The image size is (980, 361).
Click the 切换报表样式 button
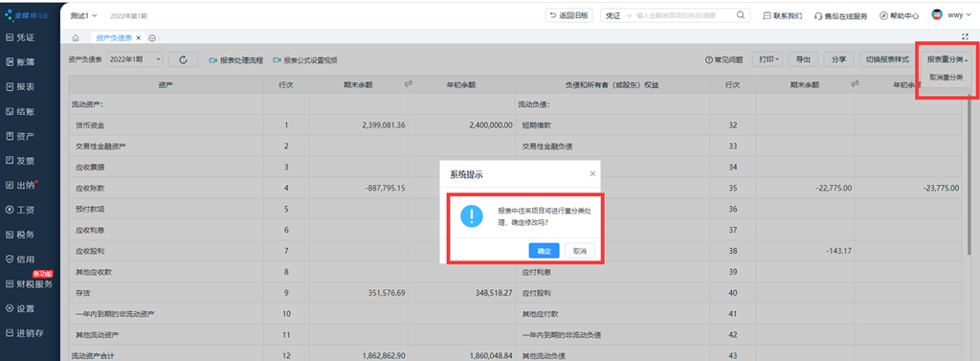887,60
